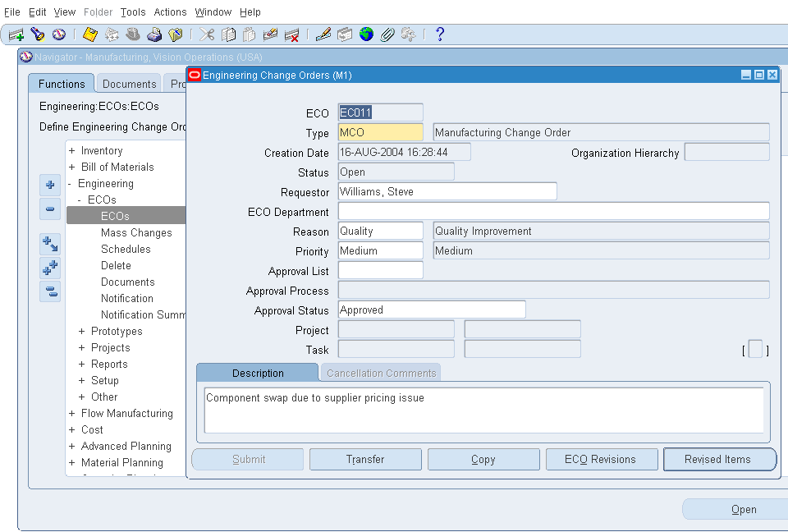Click inside the Description text area
The width and height of the screenshot is (788, 532).
tap(484, 410)
